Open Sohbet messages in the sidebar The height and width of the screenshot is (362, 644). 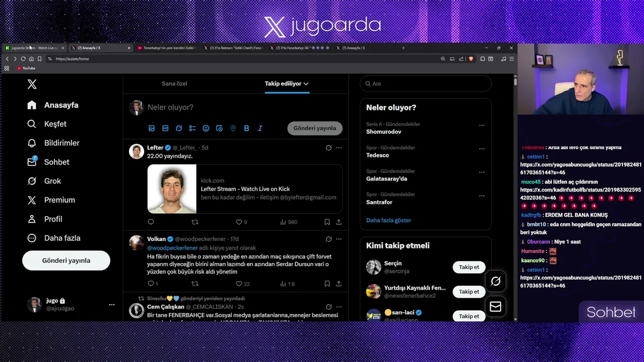coord(48,162)
